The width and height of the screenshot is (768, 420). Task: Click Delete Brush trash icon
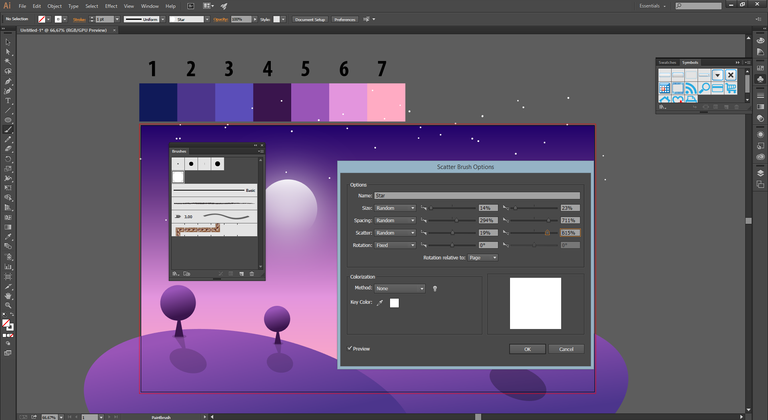point(252,274)
